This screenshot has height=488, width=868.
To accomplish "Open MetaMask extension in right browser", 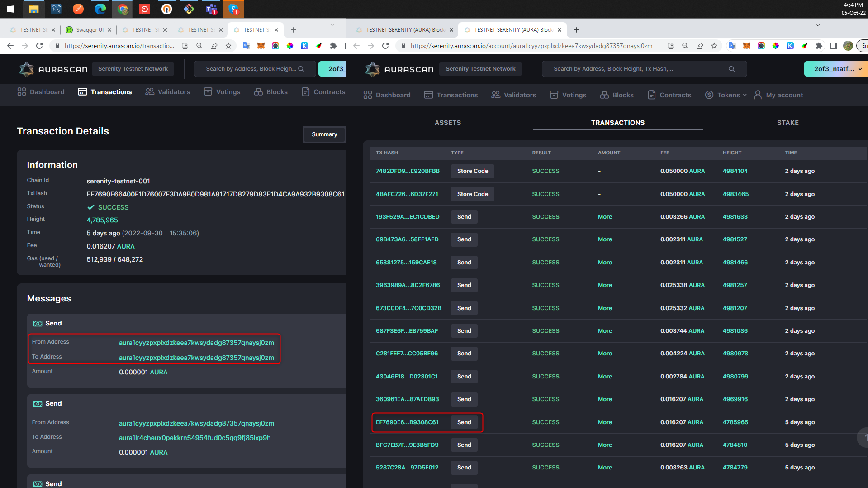I will [747, 46].
